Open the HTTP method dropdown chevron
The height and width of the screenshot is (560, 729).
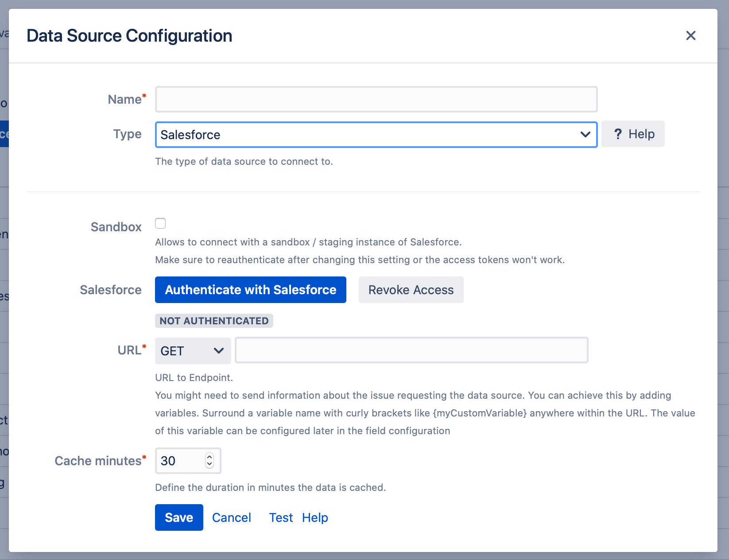click(218, 350)
